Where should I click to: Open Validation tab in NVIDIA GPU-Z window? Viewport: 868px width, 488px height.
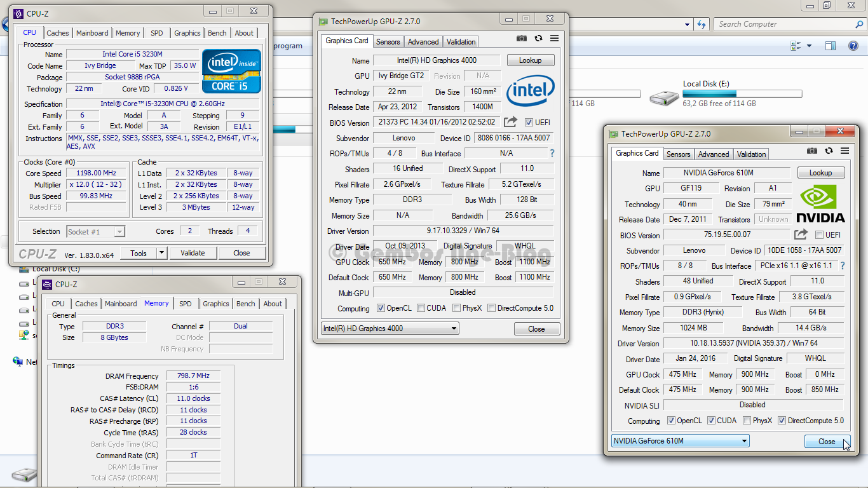tap(752, 154)
